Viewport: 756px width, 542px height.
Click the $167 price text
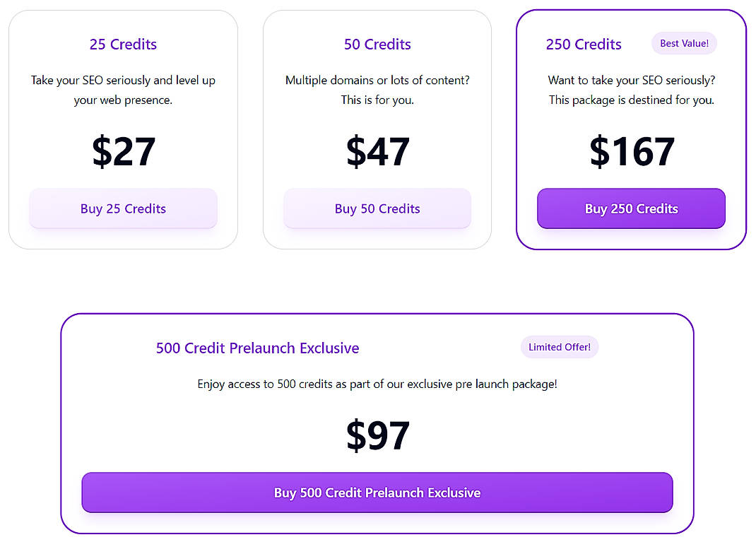click(630, 151)
